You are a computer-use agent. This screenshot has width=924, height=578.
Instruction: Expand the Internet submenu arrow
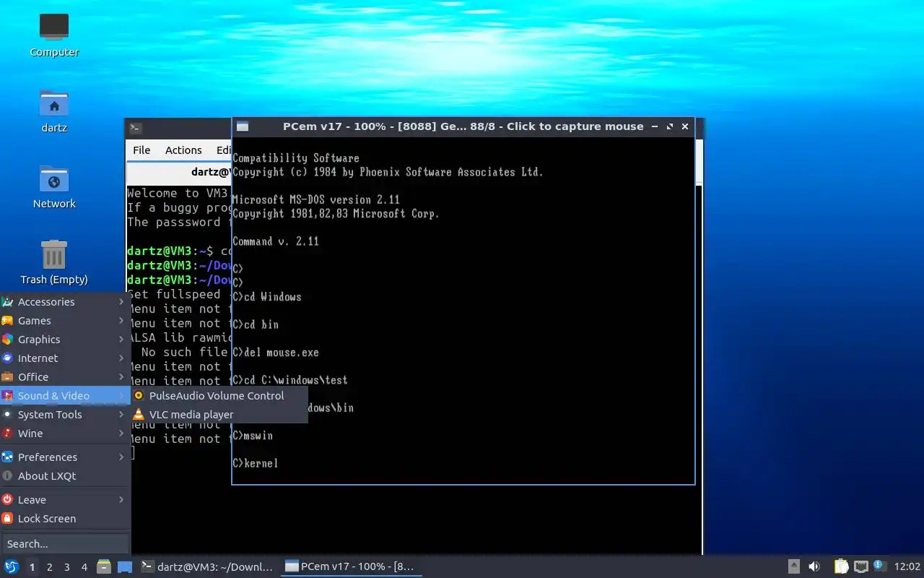[121, 358]
